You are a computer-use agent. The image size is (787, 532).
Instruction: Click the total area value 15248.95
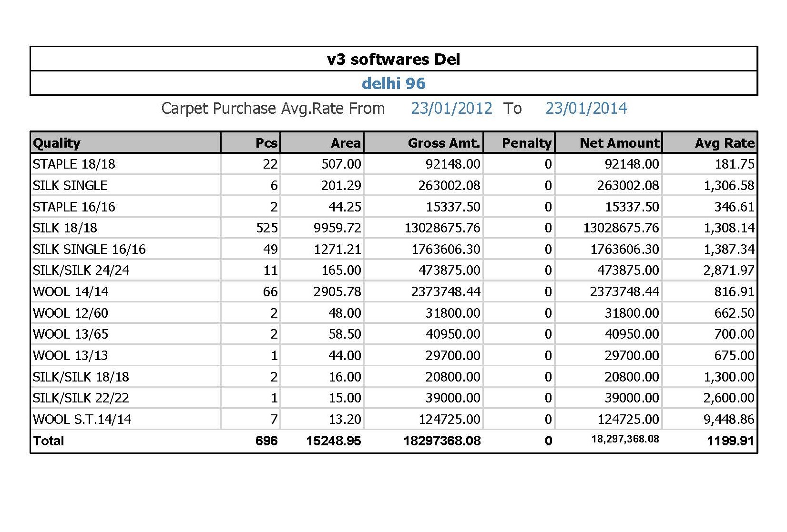[333, 441]
